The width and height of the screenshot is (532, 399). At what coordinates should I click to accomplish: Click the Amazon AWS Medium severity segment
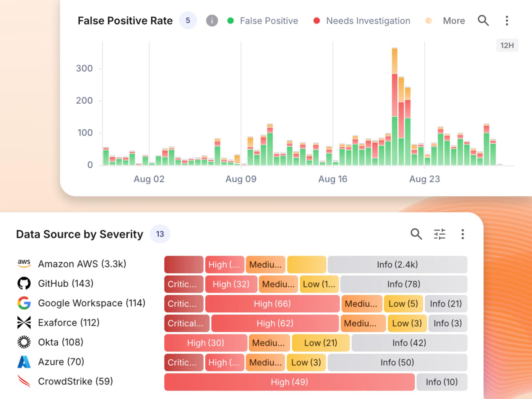pyautogui.click(x=265, y=264)
